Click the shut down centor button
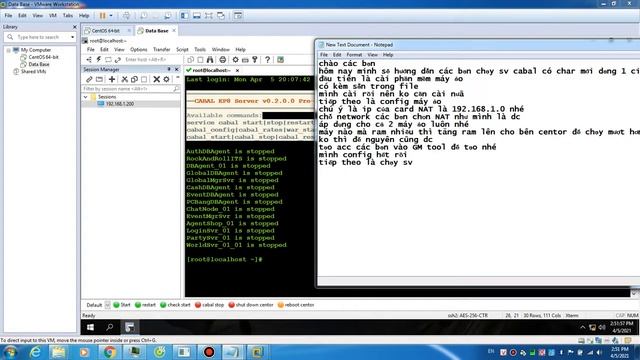Viewport: 640px width, 360px height. point(251,305)
